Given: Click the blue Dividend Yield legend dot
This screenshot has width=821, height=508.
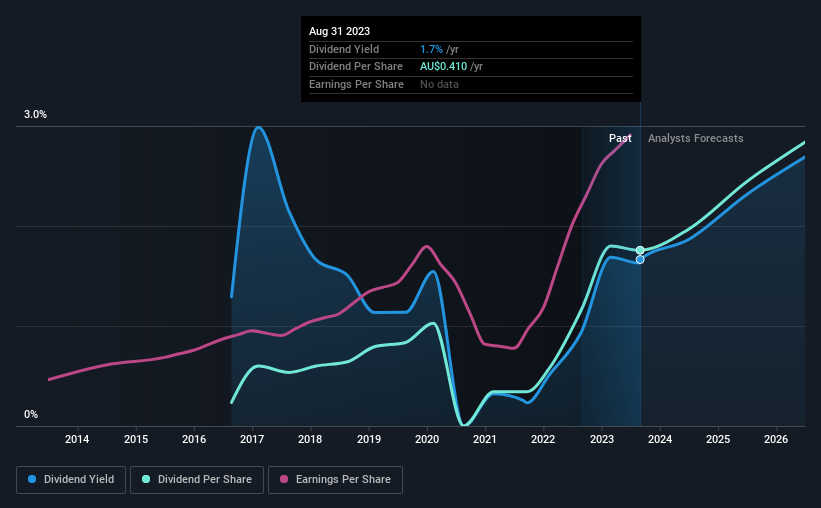Looking at the screenshot, I should pos(32,479).
